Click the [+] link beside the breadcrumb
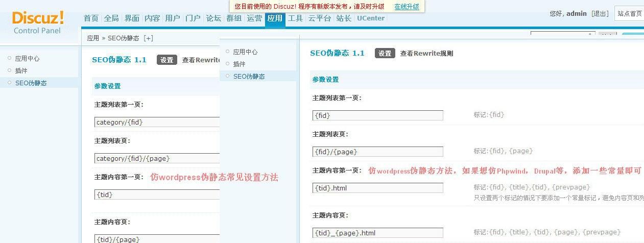The width and height of the screenshot is (644, 243). [x=148, y=38]
